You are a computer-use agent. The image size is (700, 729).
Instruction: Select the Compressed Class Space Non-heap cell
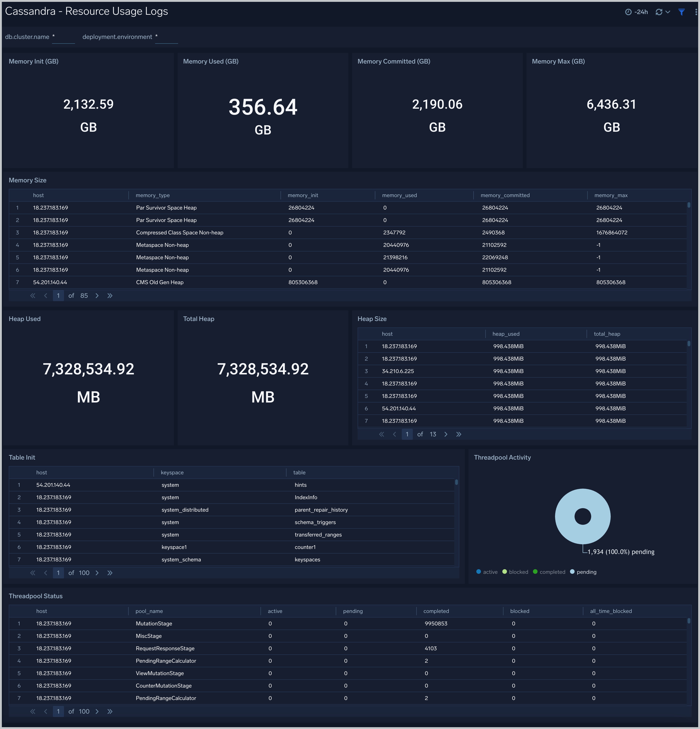click(179, 233)
